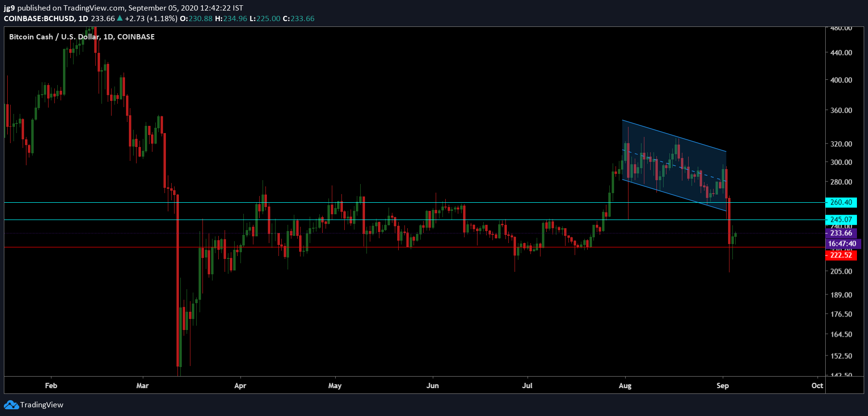Click the COINBASE:BCHUSD symbol in header
This screenshot has height=416, width=868.
(x=39, y=19)
